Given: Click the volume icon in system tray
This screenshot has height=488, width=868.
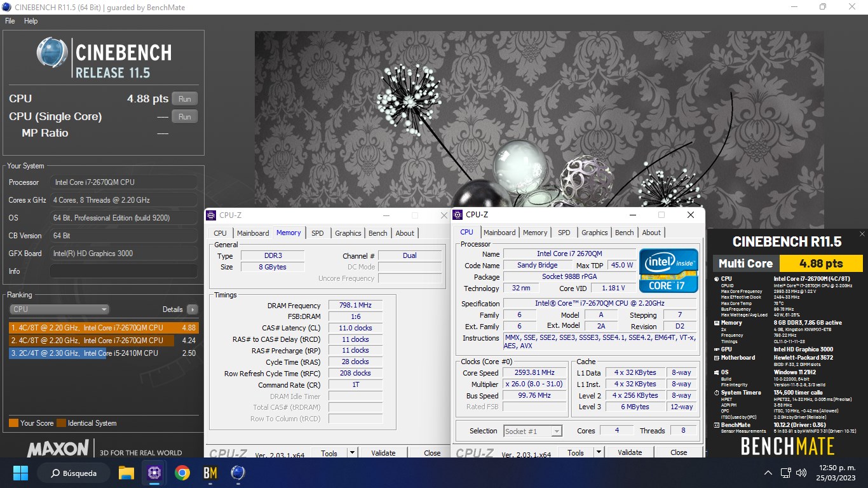Looking at the screenshot, I should click(x=802, y=473).
